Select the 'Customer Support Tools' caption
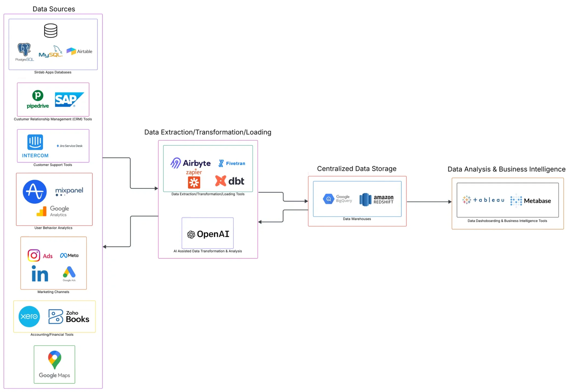This screenshot has width=571, height=392. (53, 165)
